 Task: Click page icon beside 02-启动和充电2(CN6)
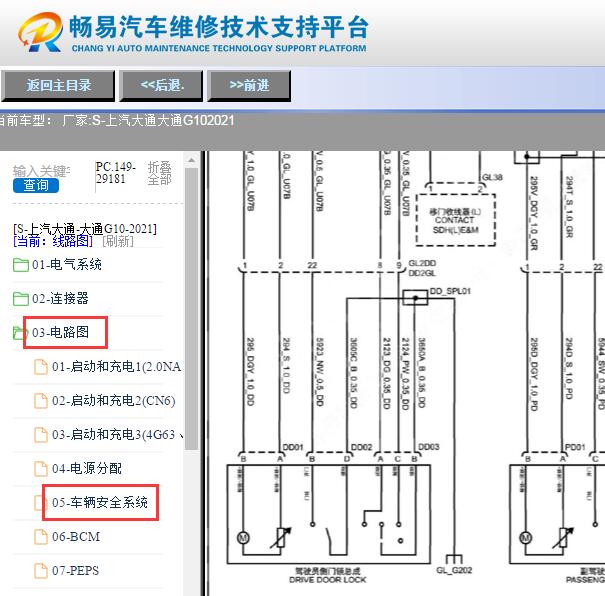[41, 401]
